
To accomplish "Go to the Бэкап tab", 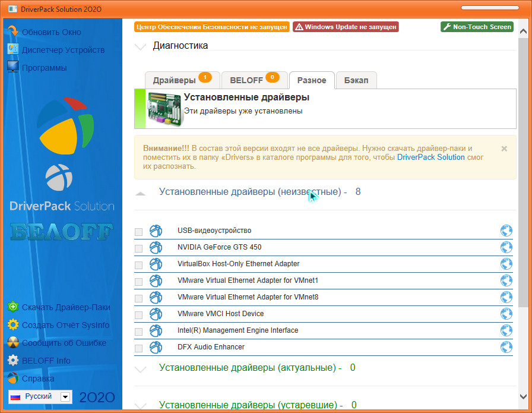I will click(x=356, y=80).
